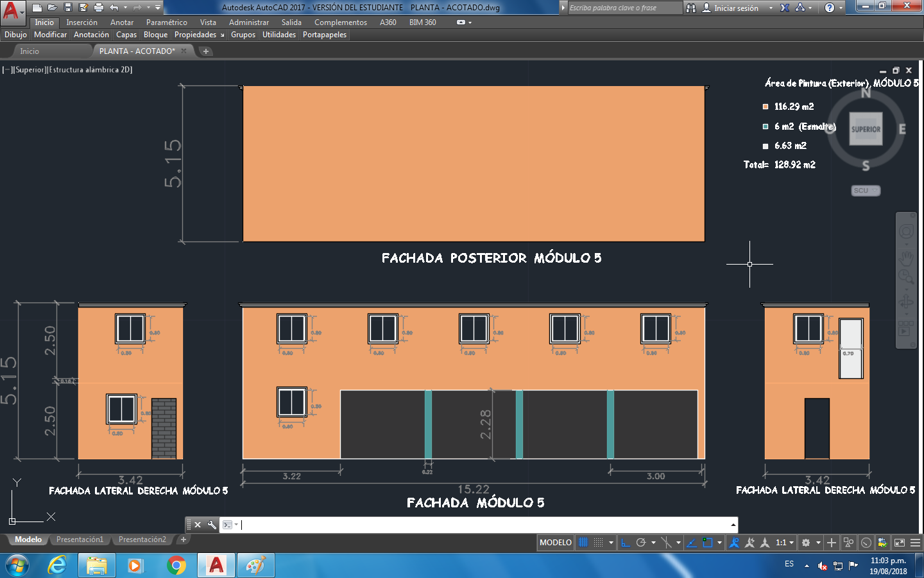Open the Vista ribbon tab
The height and width of the screenshot is (578, 924).
208,22
